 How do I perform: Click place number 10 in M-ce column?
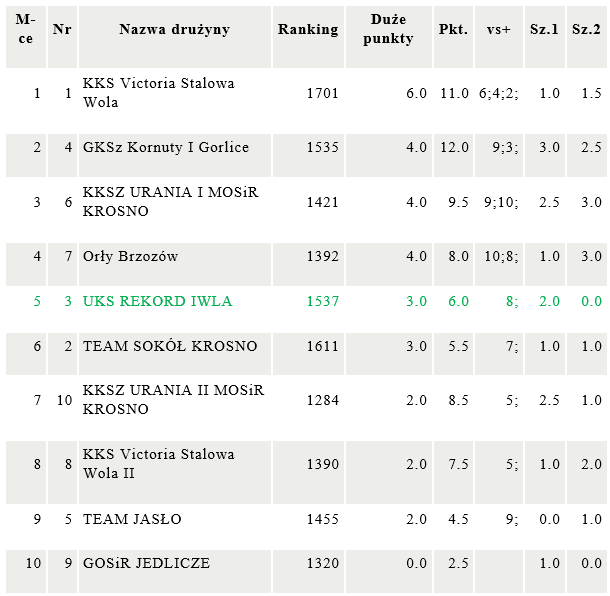33,563
